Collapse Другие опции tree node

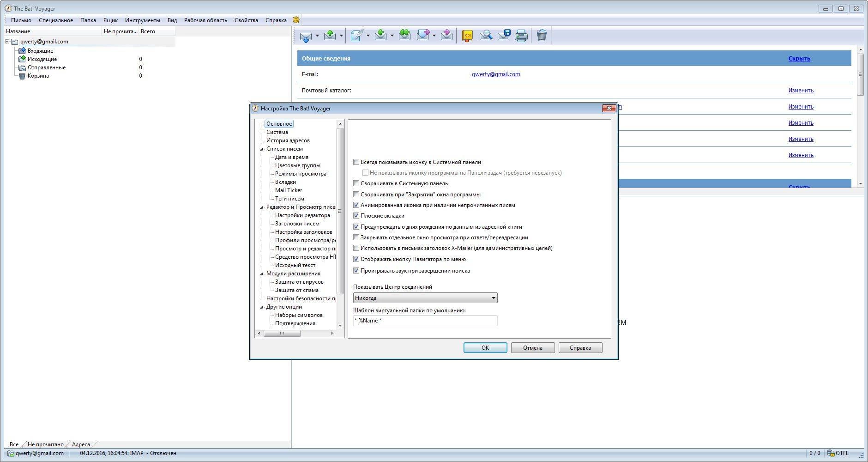point(261,307)
